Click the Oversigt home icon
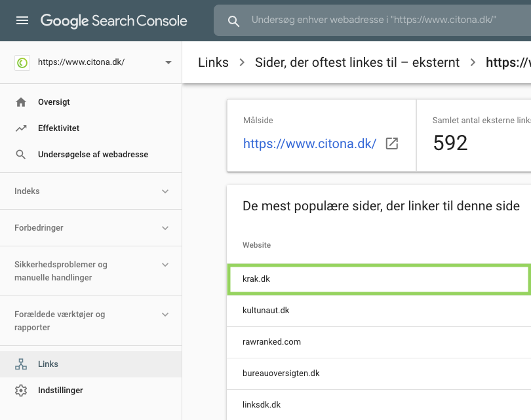Screen dimensions: 531x420 point(21,102)
